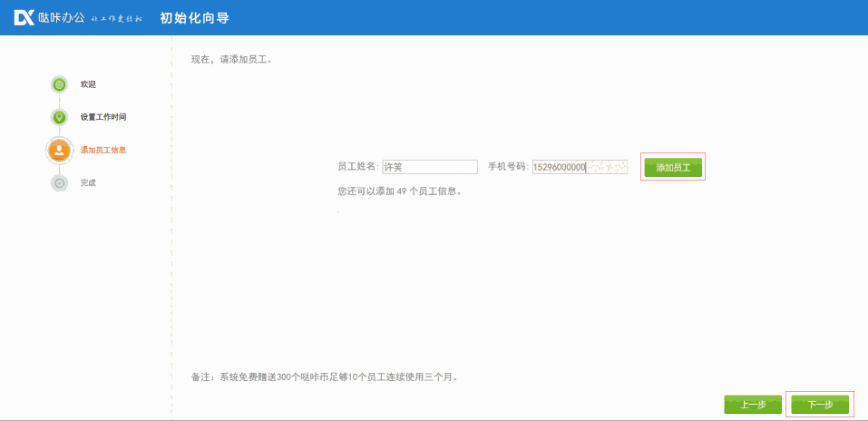The height and width of the screenshot is (421, 868).
Task: Click the 哒咔办公 logo icon
Action: [24, 18]
